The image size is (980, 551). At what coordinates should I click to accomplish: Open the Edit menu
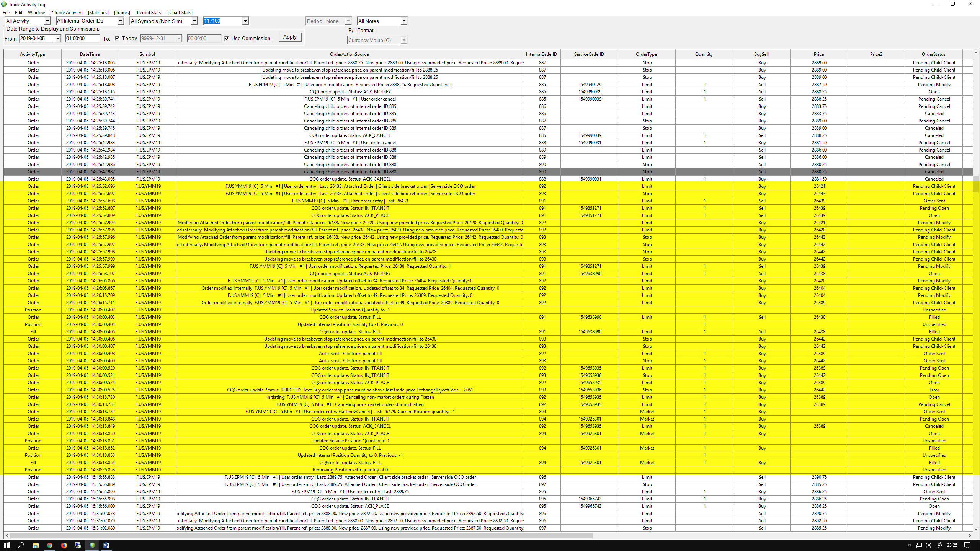coord(18,13)
